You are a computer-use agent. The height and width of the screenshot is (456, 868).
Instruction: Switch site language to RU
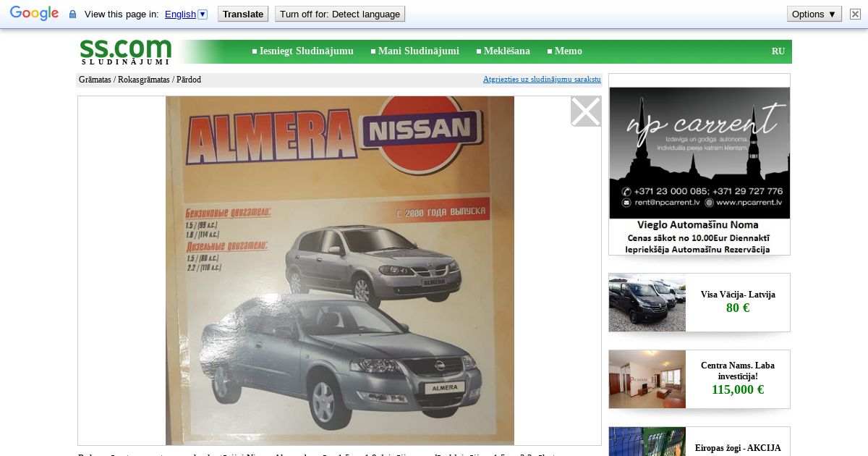778,51
